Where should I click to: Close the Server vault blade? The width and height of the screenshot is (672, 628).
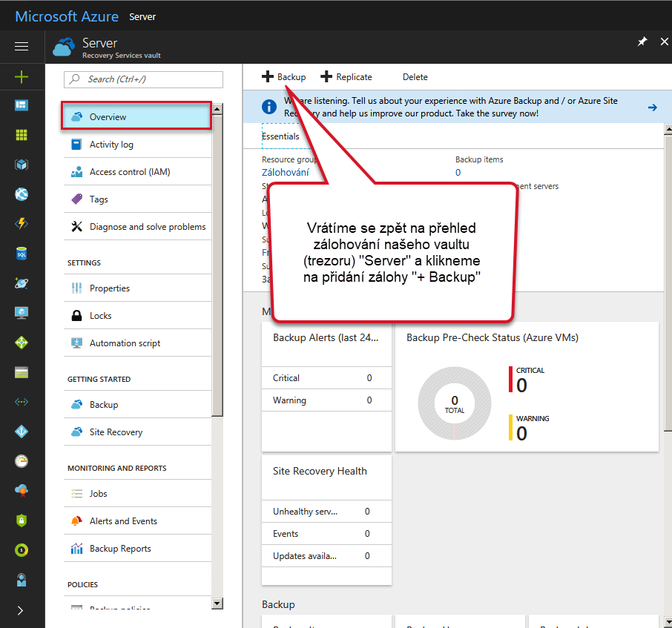[665, 42]
